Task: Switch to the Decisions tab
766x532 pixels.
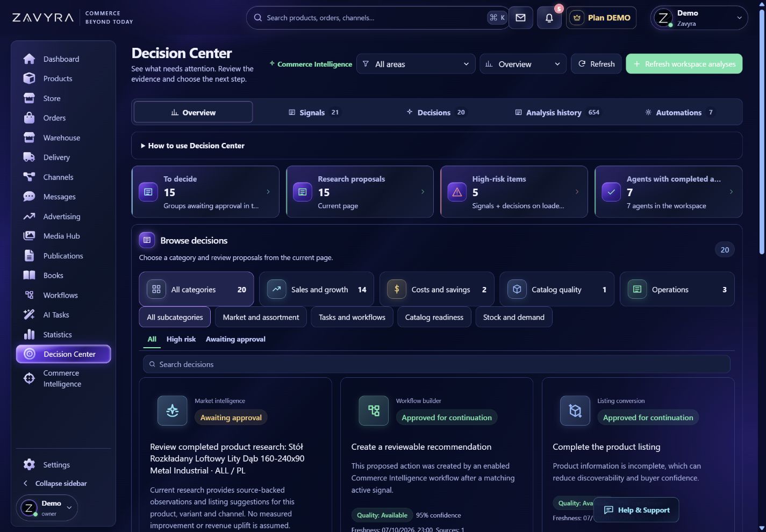Action: [436, 112]
